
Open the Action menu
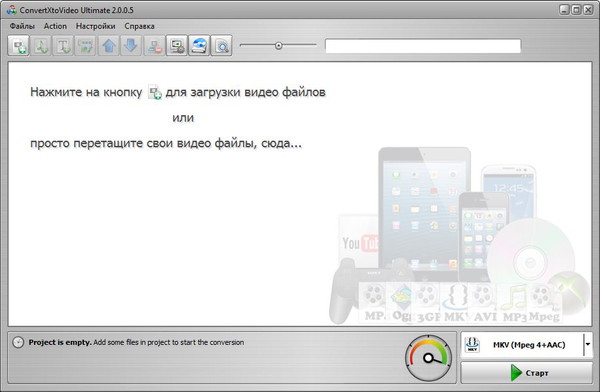55,26
